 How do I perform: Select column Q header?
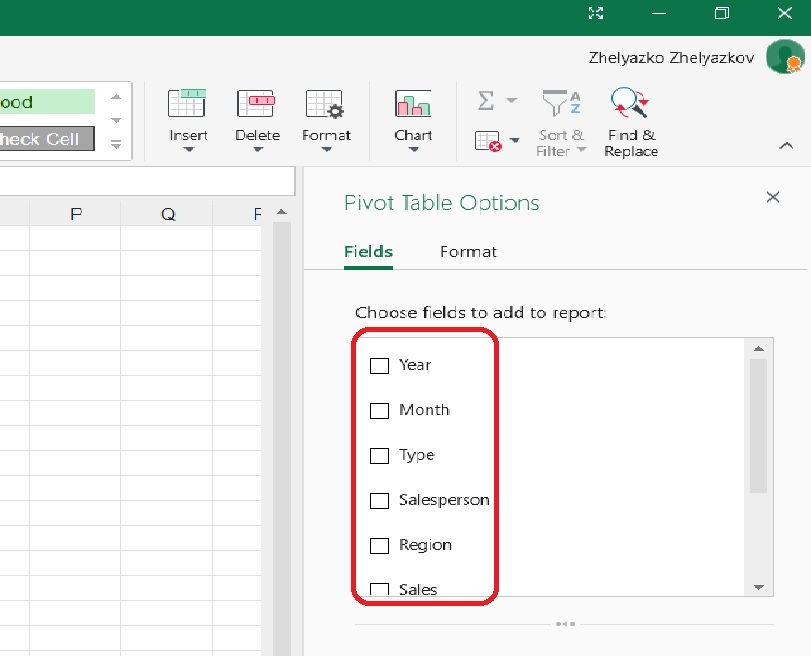point(167,214)
